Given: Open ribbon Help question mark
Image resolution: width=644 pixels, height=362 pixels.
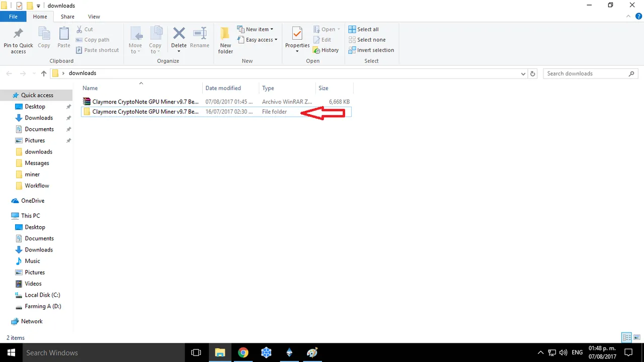Looking at the screenshot, I should [x=638, y=17].
